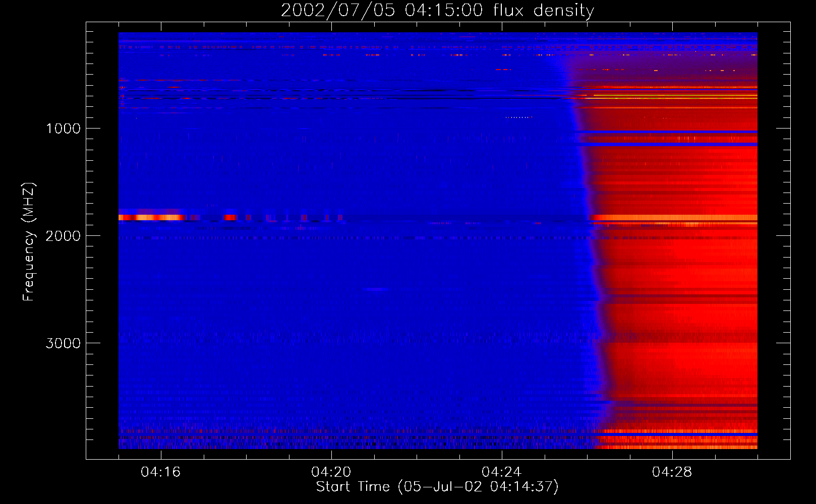Click the 04:28 time tick label
This screenshot has width=816, height=504.
tap(672, 472)
